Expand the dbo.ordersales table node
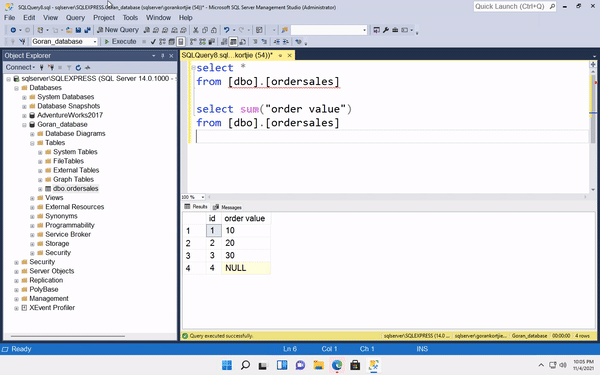The width and height of the screenshot is (600, 375). tap(40, 189)
